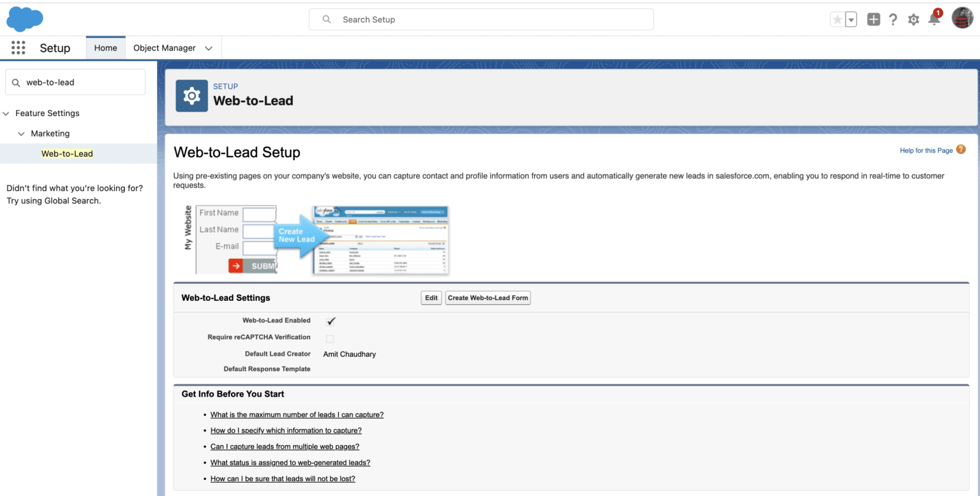Collapse the Feature Settings section
Viewport: 980px width, 496px height.
(6, 113)
